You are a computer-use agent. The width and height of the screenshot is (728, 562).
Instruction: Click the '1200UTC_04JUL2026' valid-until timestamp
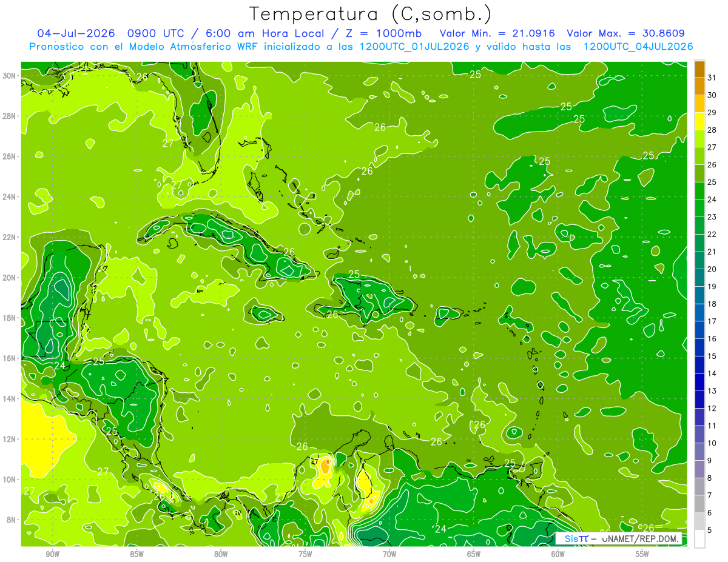click(x=638, y=47)
